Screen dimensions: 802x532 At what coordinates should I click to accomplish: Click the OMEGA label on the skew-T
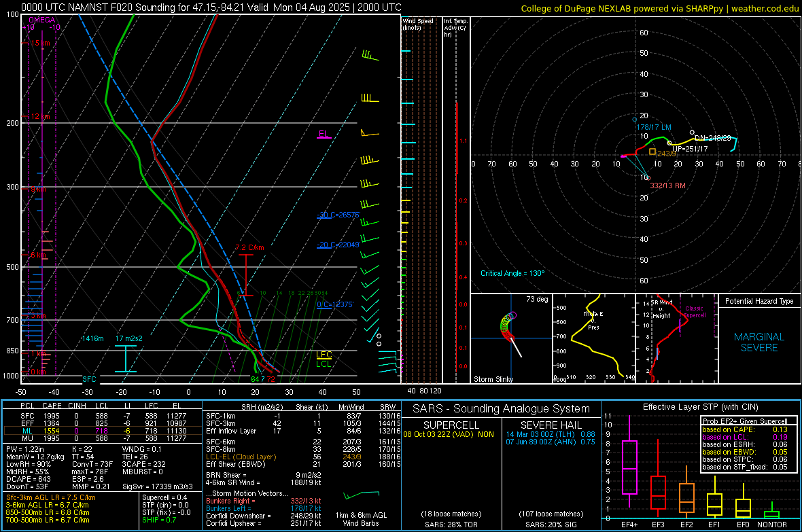click(x=41, y=20)
